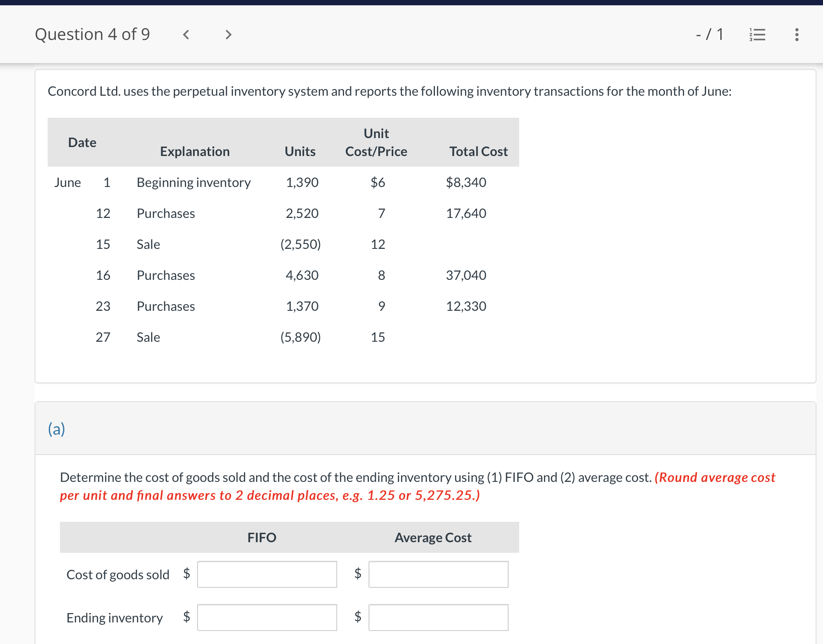The width and height of the screenshot is (823, 644).
Task: Click FIFO ending inventory input field
Action: pos(267,618)
